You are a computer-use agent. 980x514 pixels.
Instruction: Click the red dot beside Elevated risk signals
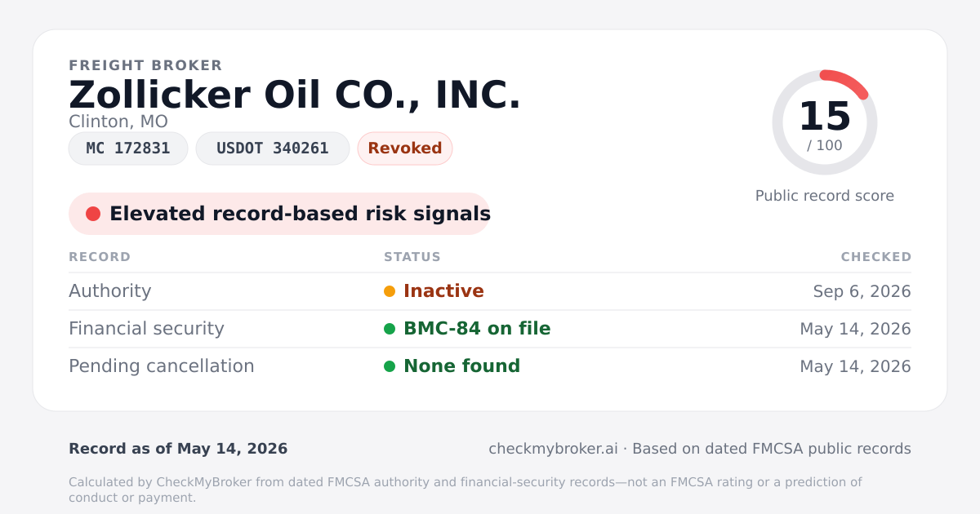(x=93, y=214)
